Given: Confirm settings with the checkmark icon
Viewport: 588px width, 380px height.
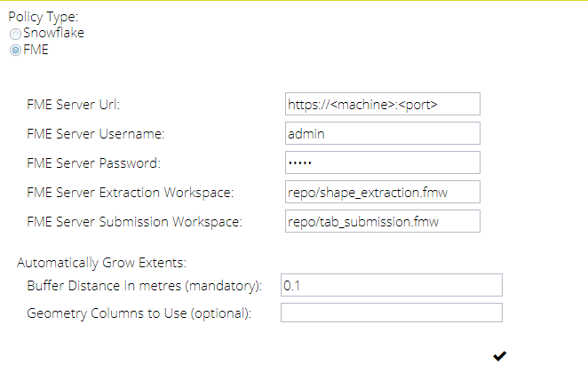Looking at the screenshot, I should (500, 356).
